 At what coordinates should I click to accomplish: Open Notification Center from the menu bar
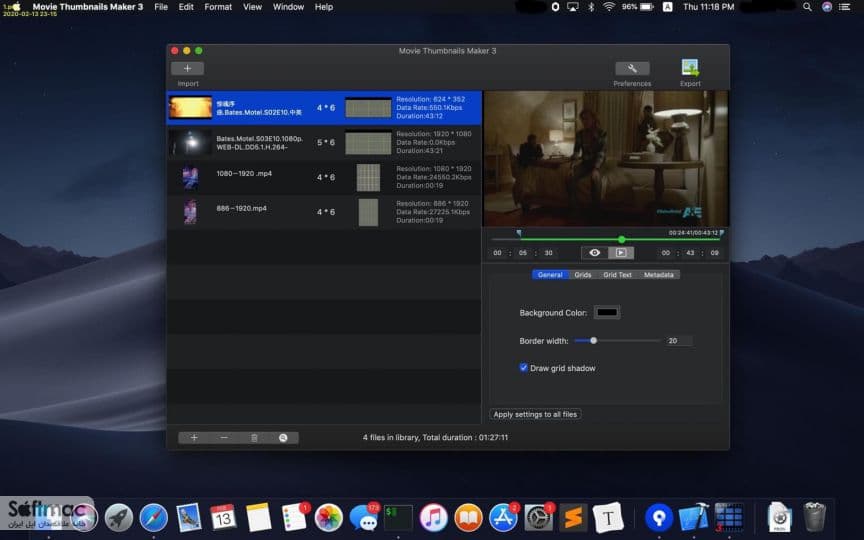coord(844,7)
